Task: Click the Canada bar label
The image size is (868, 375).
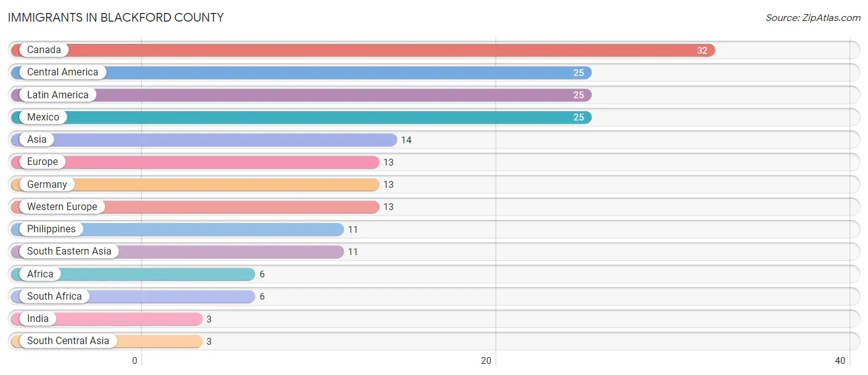Action: [x=44, y=50]
